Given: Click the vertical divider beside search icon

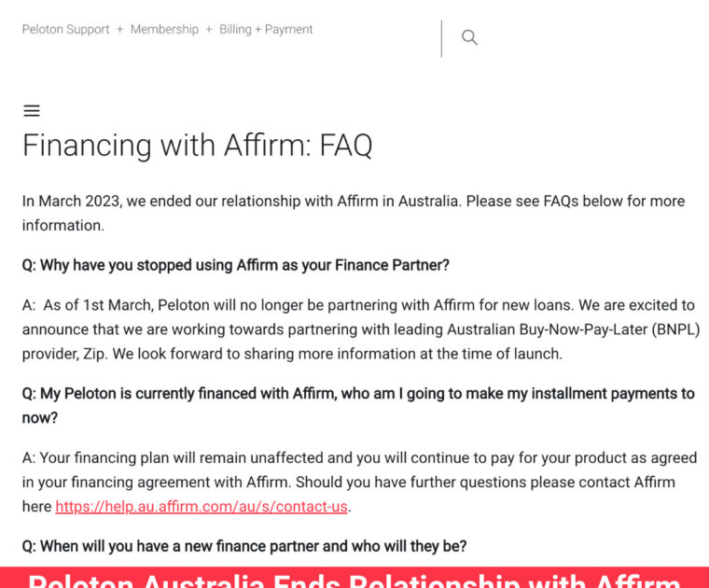Looking at the screenshot, I should [441, 38].
